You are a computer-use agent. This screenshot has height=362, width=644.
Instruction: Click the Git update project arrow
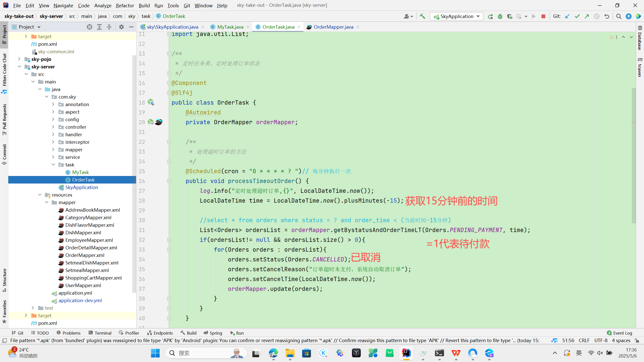coord(567,16)
